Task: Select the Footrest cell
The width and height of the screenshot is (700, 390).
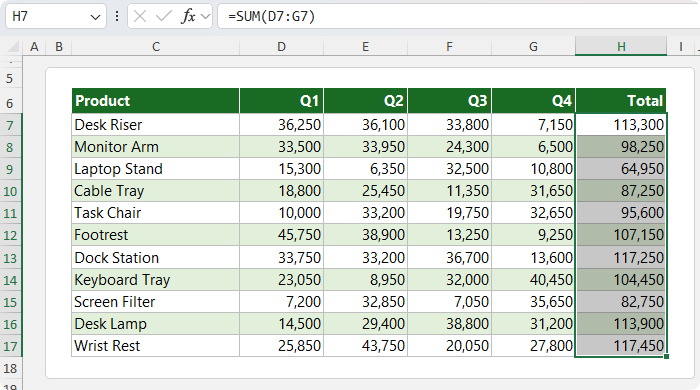Action: 155,235
